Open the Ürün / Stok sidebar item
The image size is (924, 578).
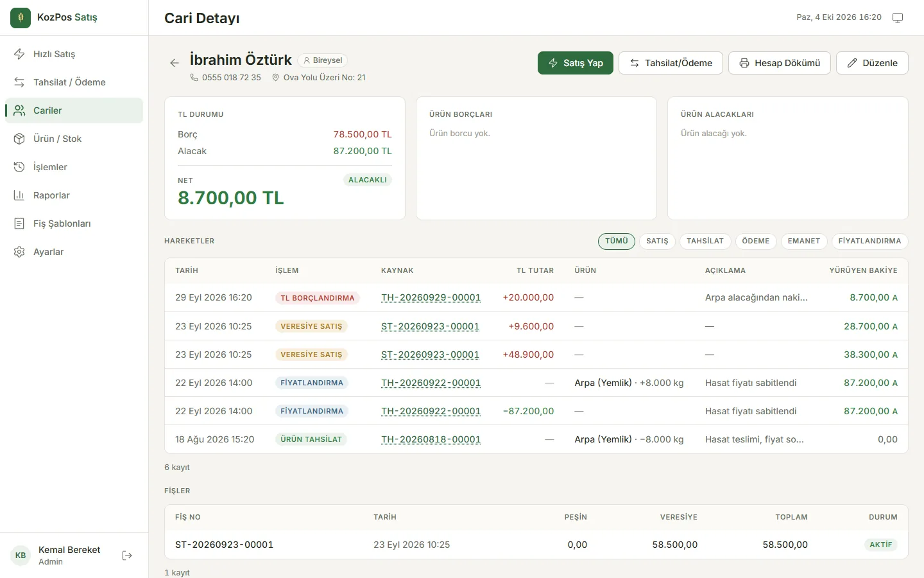[74, 139]
